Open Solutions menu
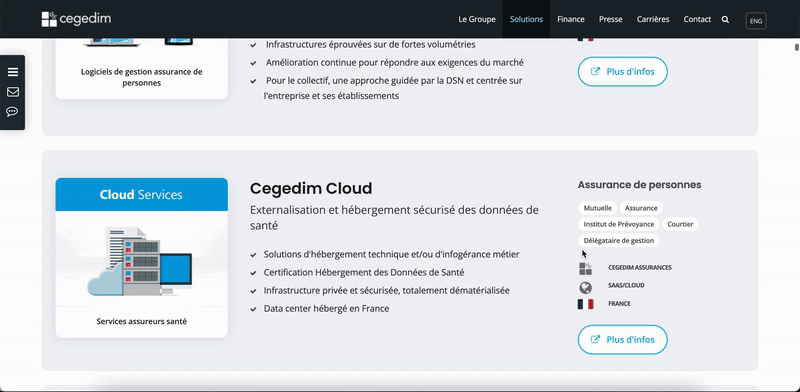 [x=527, y=19]
